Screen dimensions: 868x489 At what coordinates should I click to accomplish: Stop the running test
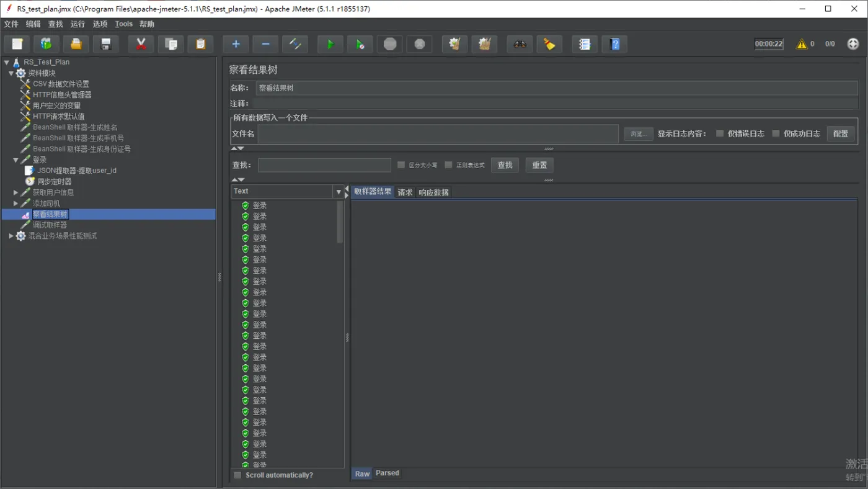click(x=390, y=44)
